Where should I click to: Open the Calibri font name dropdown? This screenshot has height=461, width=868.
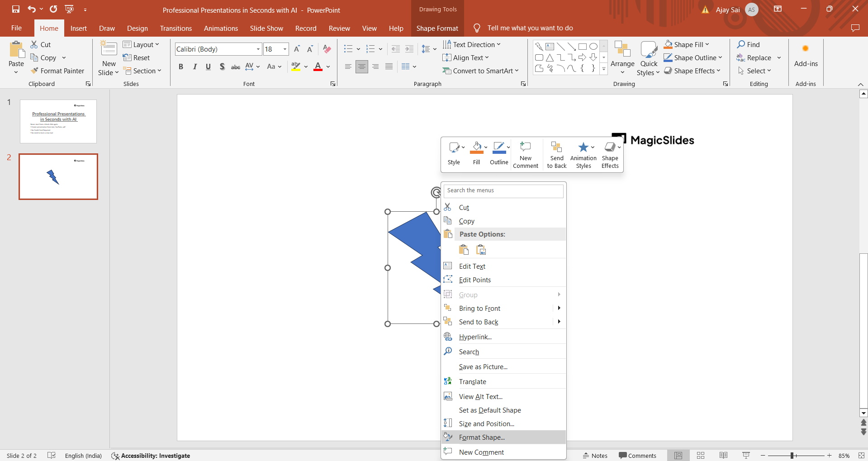coord(258,49)
